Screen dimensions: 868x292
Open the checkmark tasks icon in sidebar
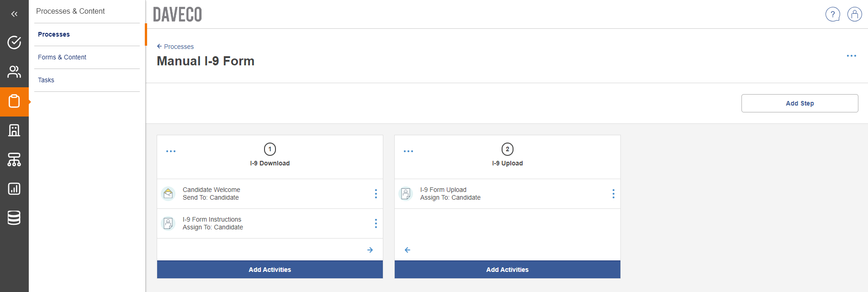coord(14,42)
